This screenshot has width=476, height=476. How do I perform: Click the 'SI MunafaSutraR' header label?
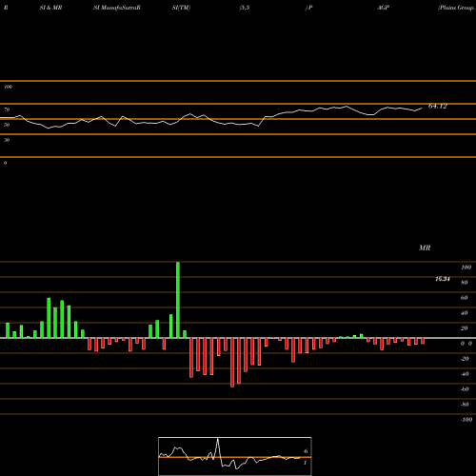pyautogui.click(x=117, y=8)
